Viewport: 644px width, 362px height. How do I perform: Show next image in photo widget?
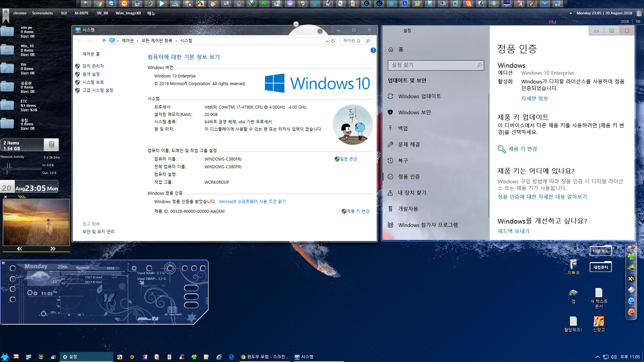point(53,249)
